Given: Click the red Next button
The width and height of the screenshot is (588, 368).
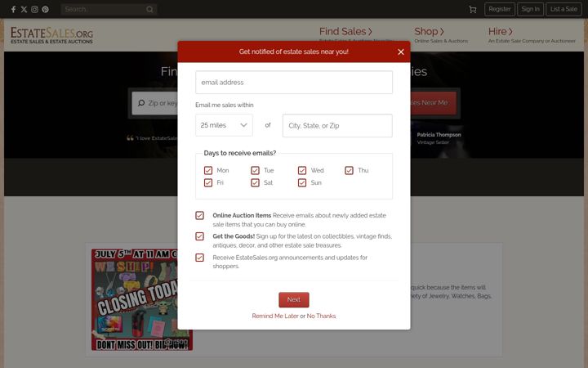Looking at the screenshot, I should tap(294, 299).
